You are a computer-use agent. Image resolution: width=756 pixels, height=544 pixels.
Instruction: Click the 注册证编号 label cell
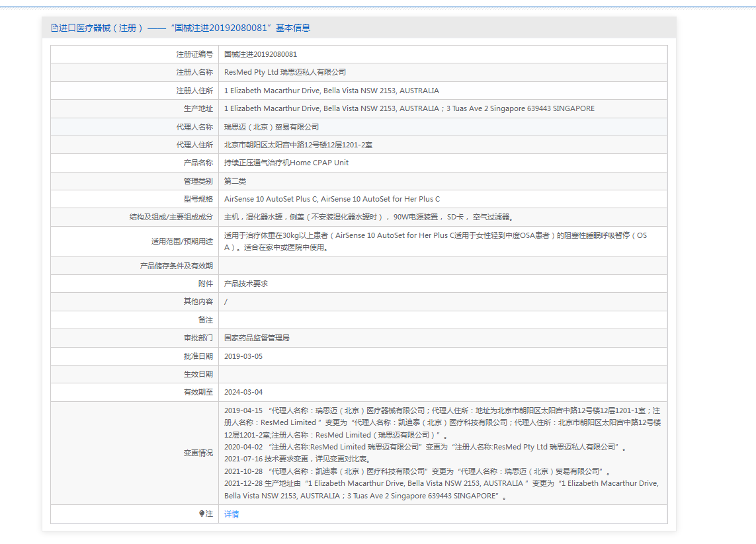(134, 54)
